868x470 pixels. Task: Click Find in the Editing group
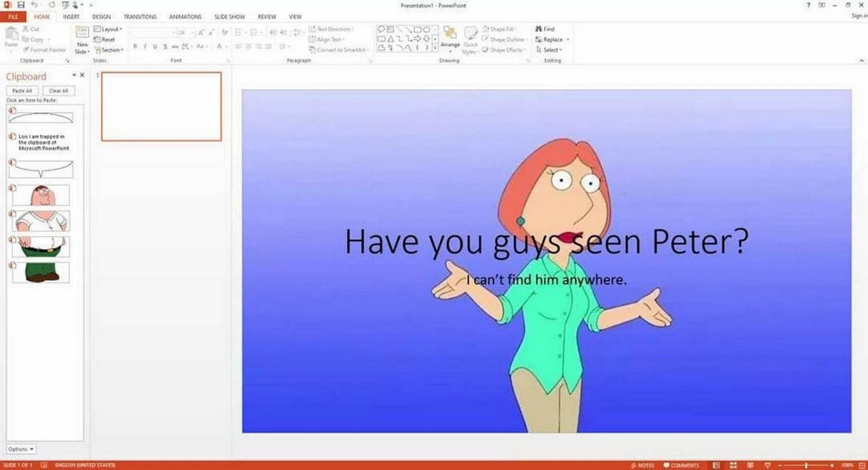click(545, 29)
